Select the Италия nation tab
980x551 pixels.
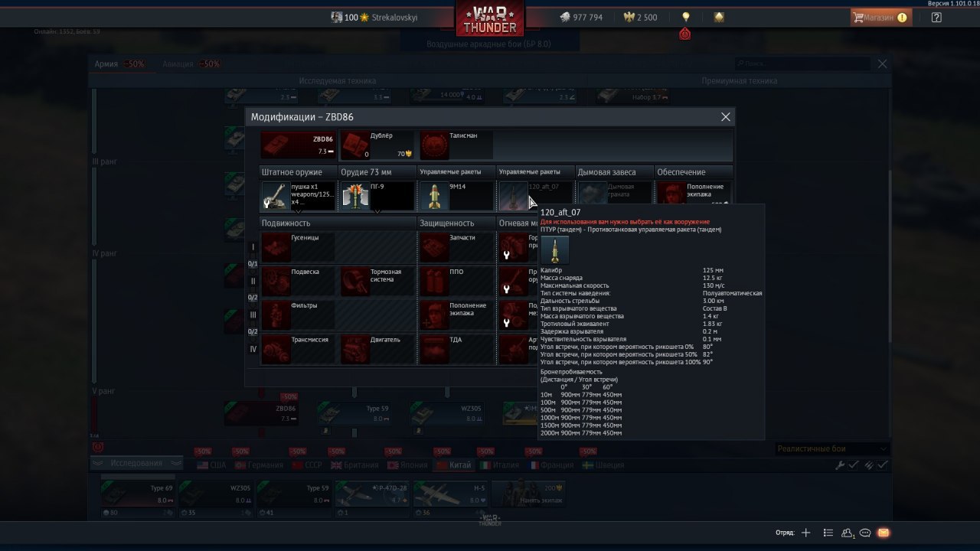coord(498,465)
